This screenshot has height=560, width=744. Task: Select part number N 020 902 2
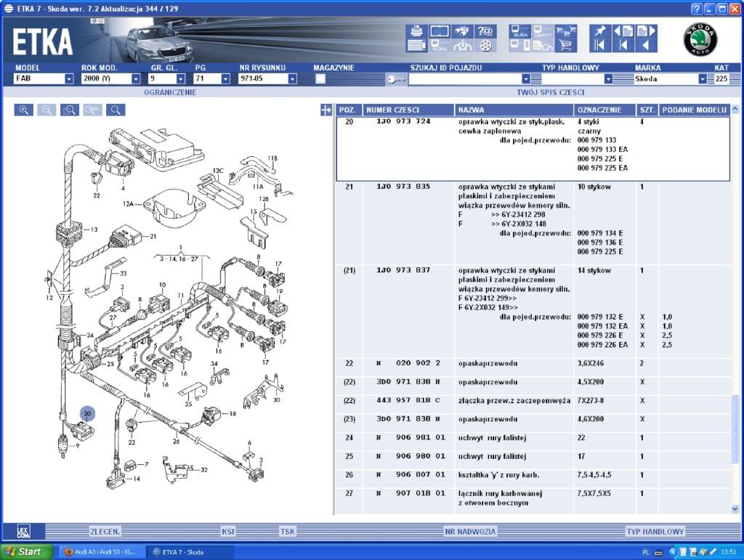point(408,363)
